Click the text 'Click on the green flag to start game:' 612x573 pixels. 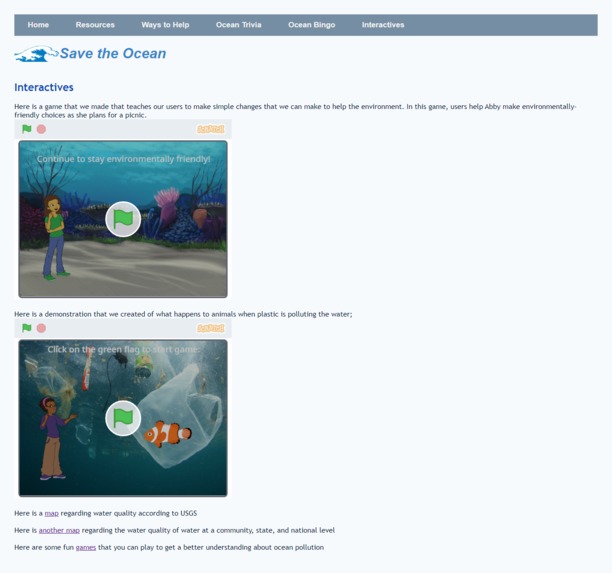pyautogui.click(x=124, y=349)
